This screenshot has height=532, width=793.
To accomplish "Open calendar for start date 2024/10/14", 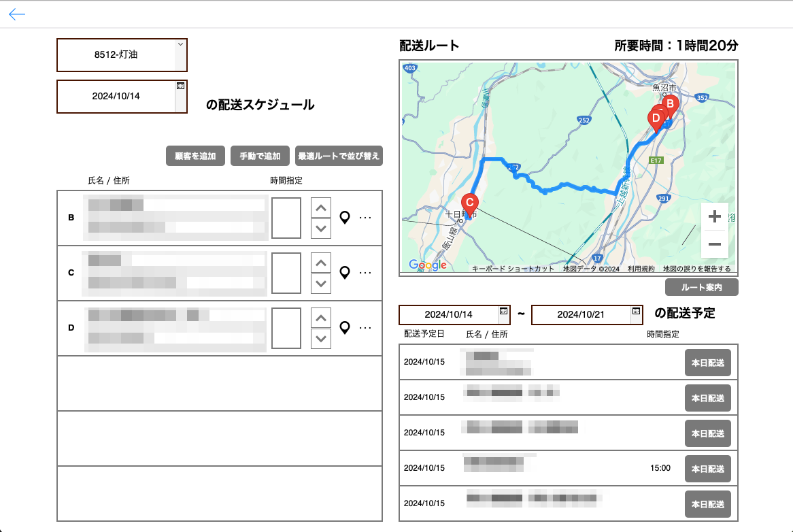I will pyautogui.click(x=504, y=311).
